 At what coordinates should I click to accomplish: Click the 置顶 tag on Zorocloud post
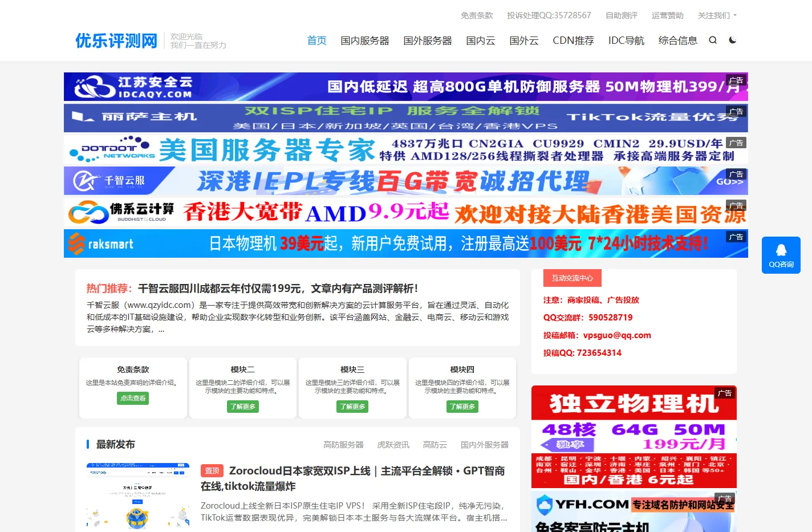(x=212, y=471)
